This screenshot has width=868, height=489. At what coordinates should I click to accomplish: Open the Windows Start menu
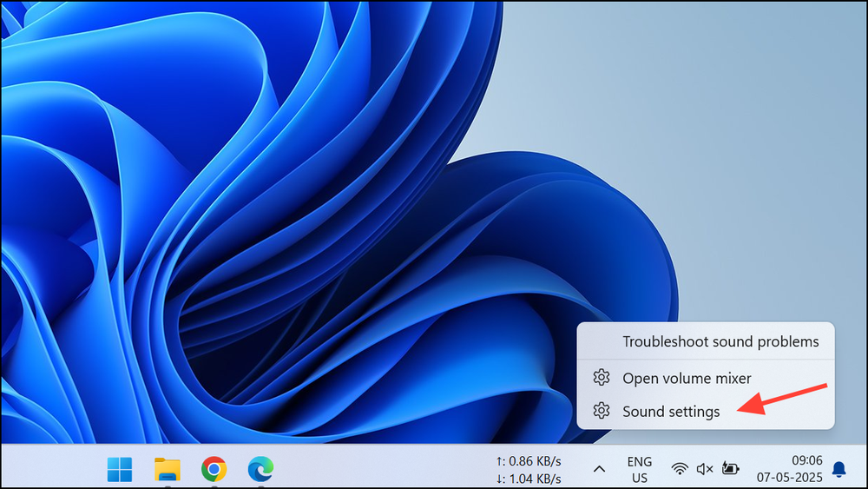(x=121, y=469)
